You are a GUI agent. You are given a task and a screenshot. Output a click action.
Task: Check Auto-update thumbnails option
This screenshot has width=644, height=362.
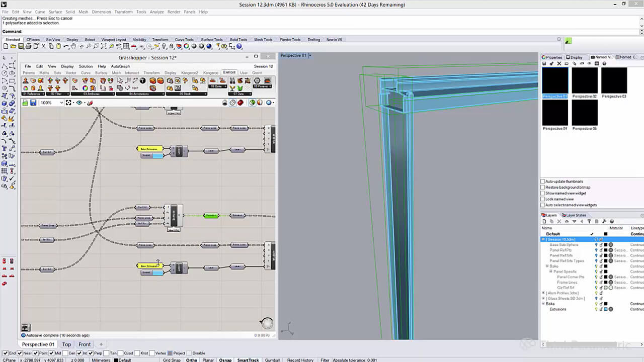(543, 181)
